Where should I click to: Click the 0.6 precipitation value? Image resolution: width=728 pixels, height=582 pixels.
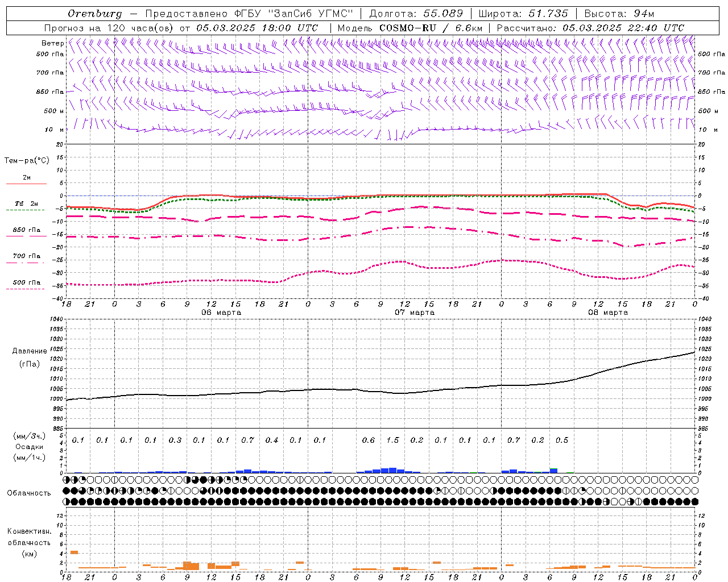(x=369, y=440)
